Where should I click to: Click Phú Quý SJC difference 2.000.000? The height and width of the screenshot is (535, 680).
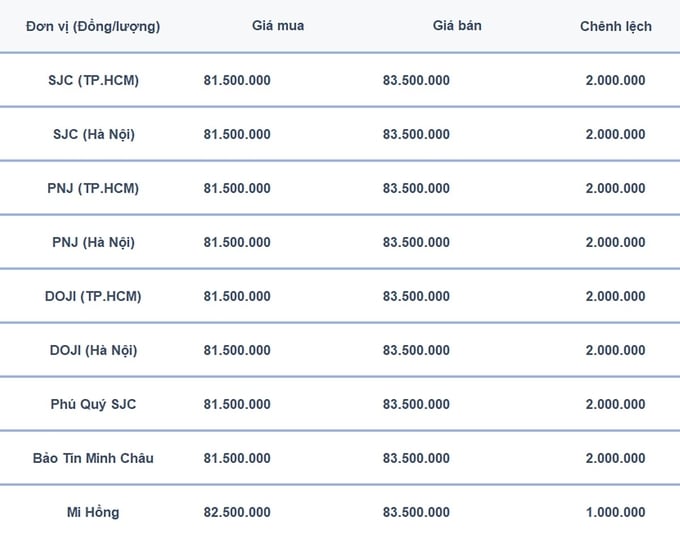pyautogui.click(x=615, y=404)
